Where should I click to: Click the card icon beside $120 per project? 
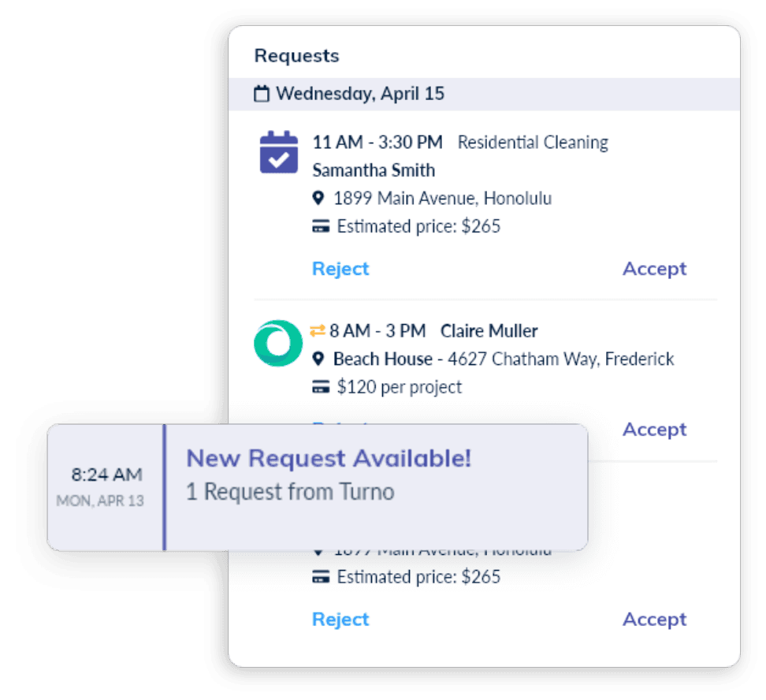pyautogui.click(x=321, y=388)
